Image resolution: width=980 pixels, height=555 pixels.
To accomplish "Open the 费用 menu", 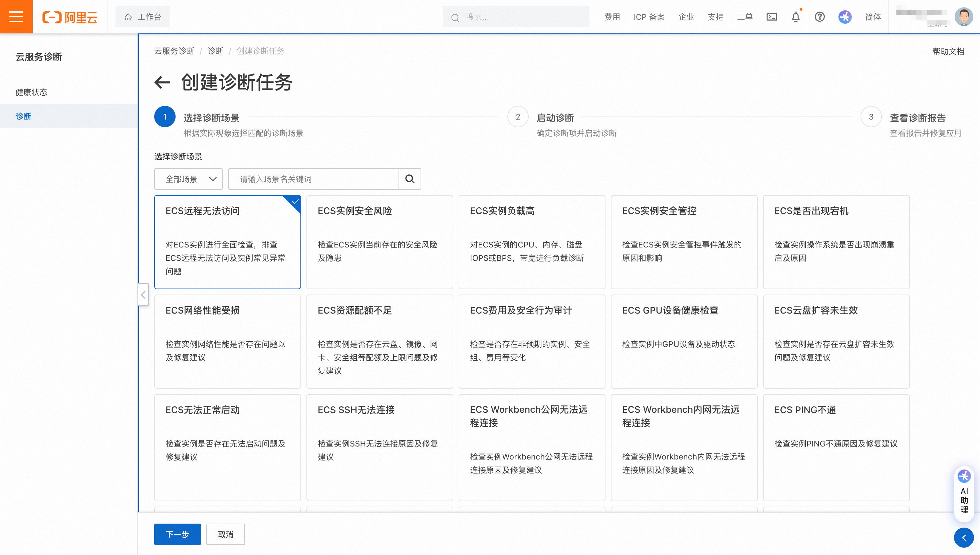I will click(612, 17).
